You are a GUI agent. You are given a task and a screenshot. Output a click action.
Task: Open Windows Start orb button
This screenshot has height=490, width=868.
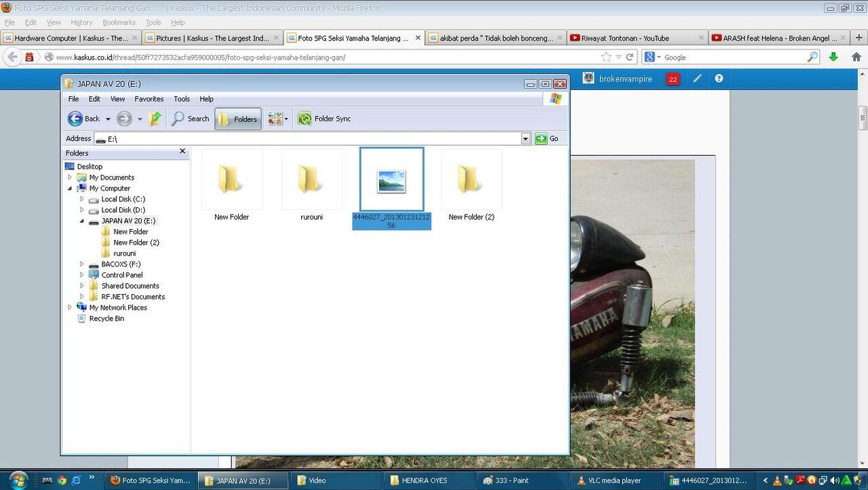tap(18, 480)
